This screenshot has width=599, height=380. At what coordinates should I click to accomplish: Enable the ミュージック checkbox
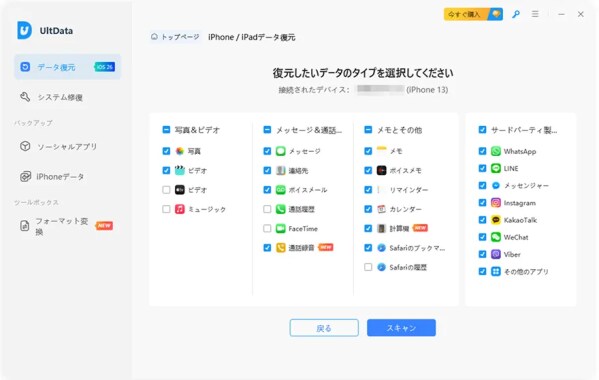(x=166, y=209)
